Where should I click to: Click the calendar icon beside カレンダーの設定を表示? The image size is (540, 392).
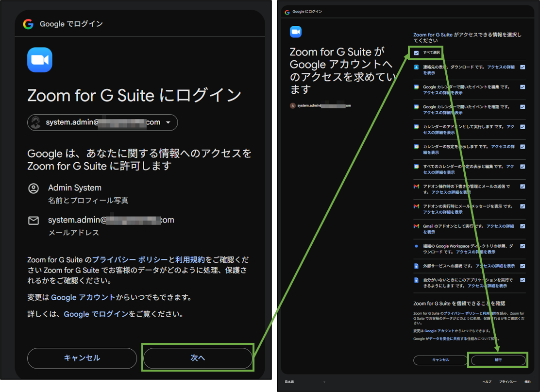click(416, 147)
